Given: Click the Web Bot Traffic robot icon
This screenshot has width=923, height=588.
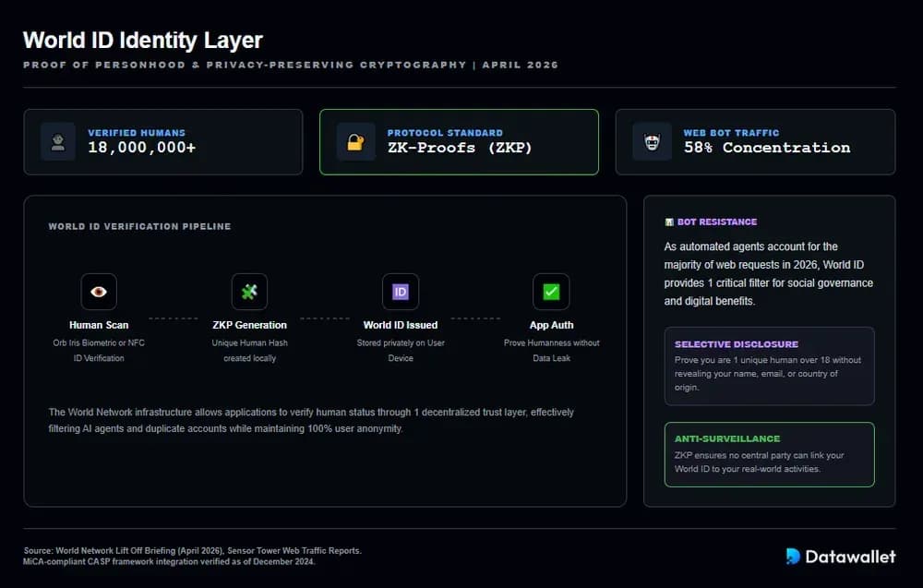Looking at the screenshot, I should (652, 141).
